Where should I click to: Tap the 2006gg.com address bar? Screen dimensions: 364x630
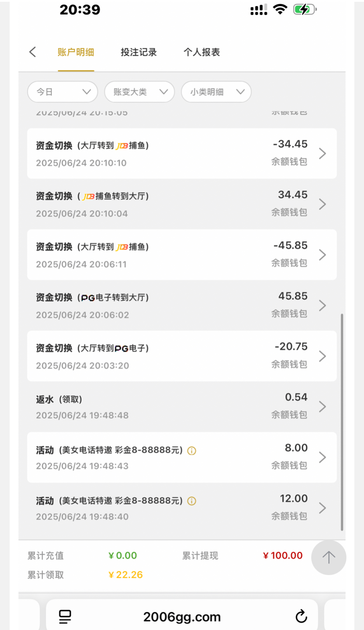(182, 617)
